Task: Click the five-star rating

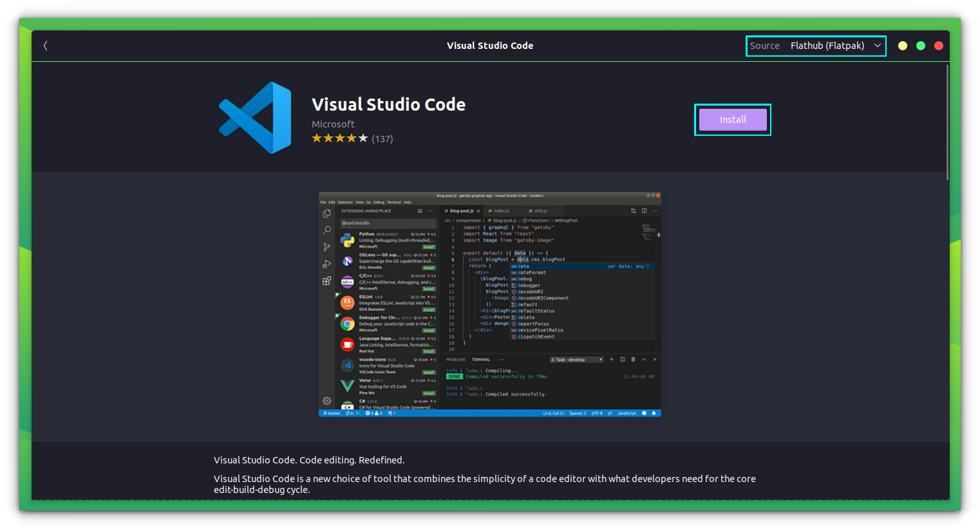Action: pyautogui.click(x=340, y=138)
